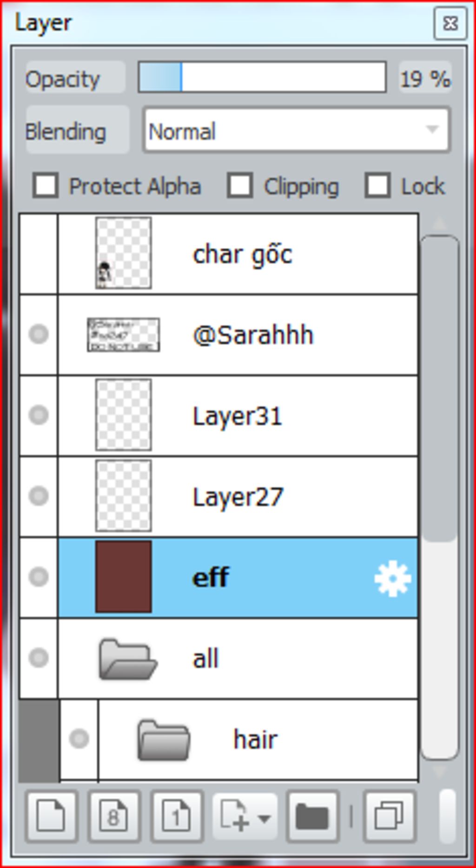Select the 'all' folder icon

click(128, 659)
